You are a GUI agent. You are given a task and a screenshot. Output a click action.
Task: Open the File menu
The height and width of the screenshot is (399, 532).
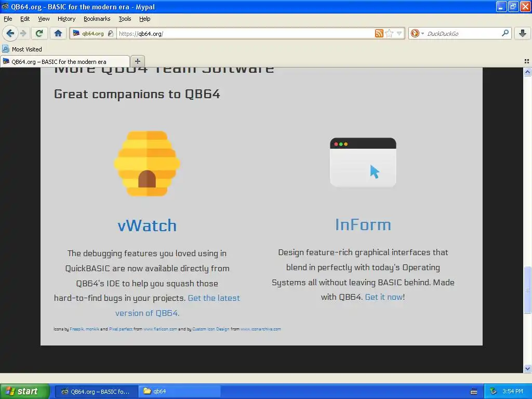coord(8,19)
